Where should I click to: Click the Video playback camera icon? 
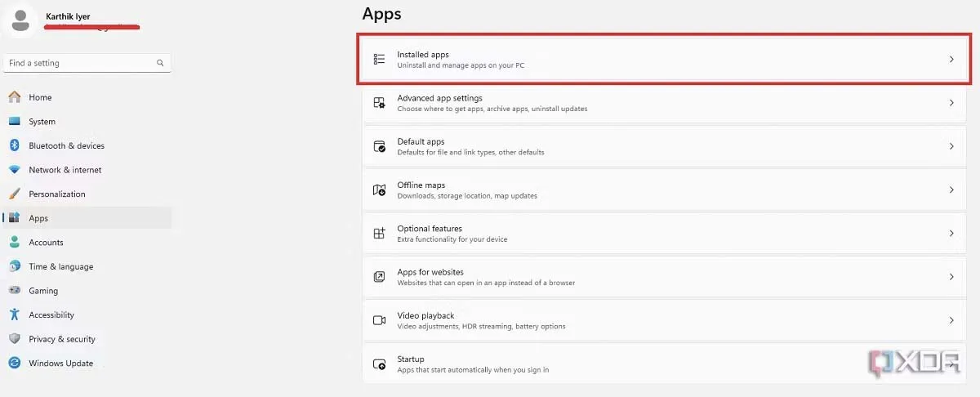pos(379,320)
